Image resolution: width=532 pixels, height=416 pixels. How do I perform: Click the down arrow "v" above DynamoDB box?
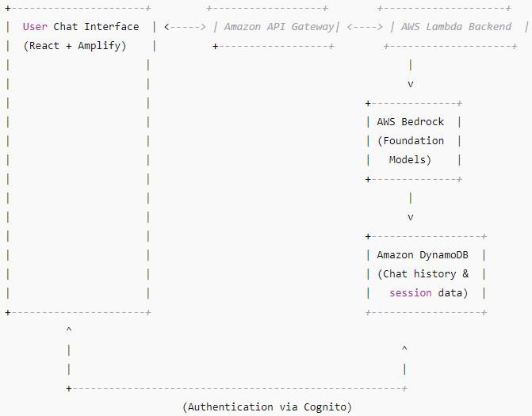(x=410, y=216)
